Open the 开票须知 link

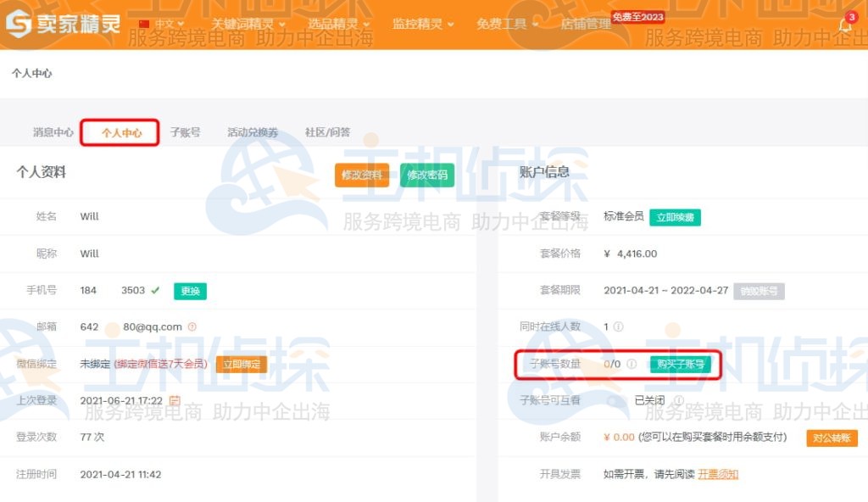[x=717, y=473]
